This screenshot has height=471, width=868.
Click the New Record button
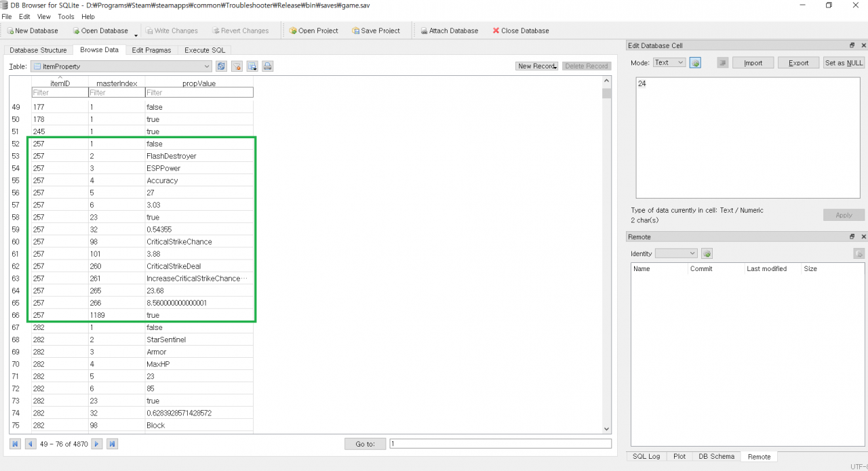[x=536, y=66]
